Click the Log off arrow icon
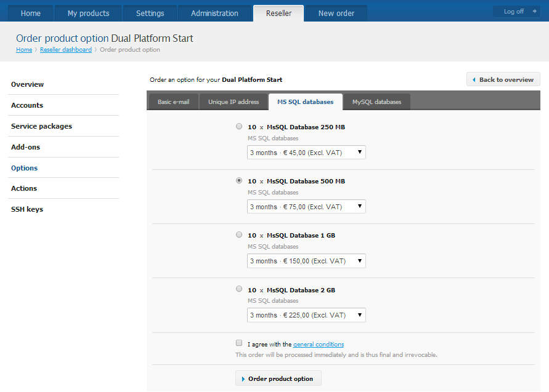Screen dimensions: 549x392 [x=534, y=11]
